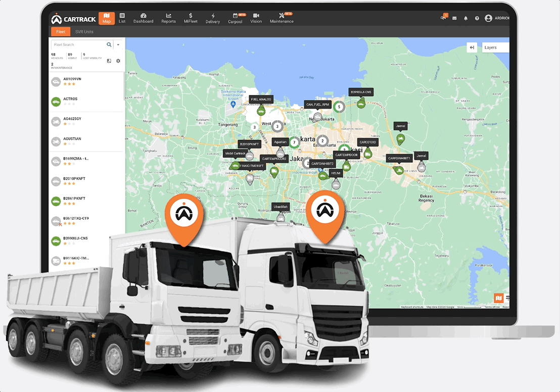
Task: Select the Fleet tab
Action: [61, 32]
